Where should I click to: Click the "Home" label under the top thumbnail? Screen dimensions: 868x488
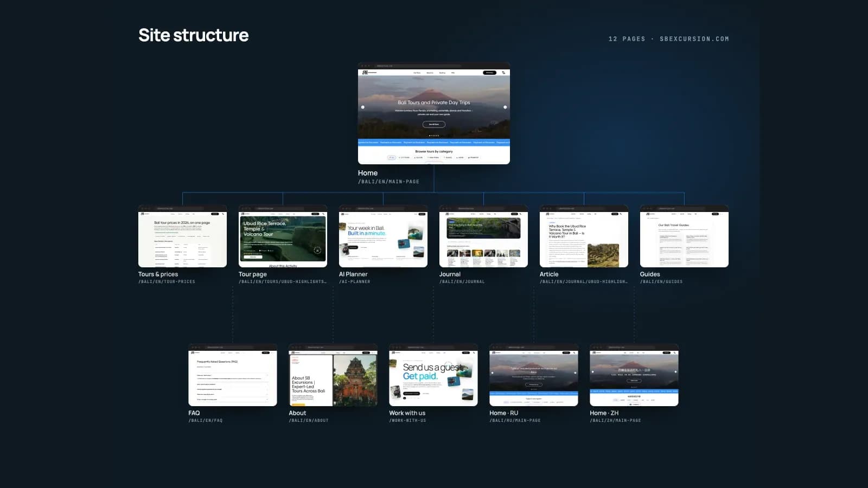coord(368,173)
